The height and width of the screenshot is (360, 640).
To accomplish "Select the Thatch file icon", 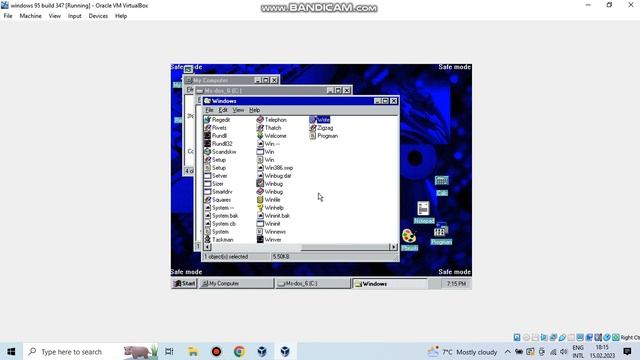I will coord(260,128).
